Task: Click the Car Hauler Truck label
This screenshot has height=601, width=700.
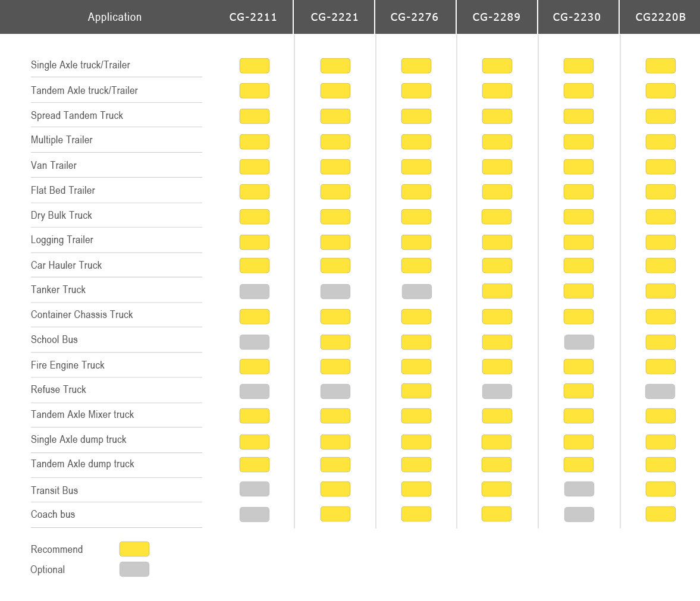Action: pos(66,266)
